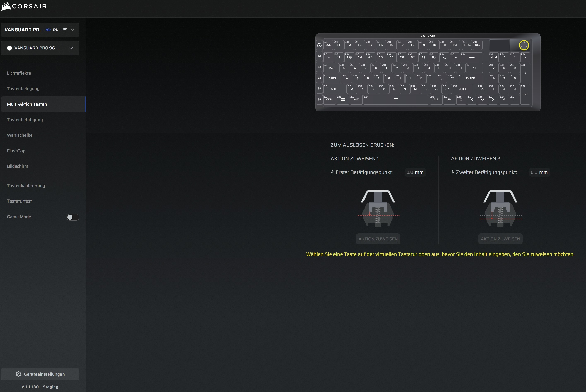Expand the VANGUARD PR... device dropdown

pyautogui.click(x=72, y=30)
